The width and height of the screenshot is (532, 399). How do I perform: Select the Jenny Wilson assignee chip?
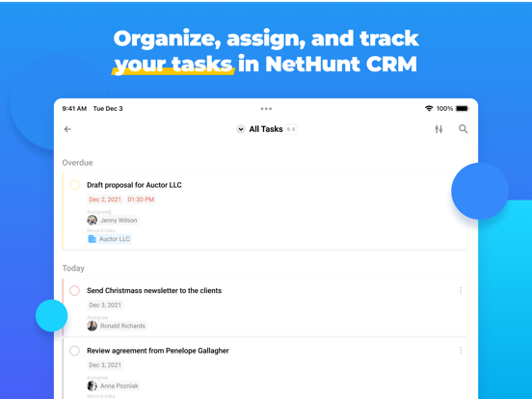pos(113,220)
